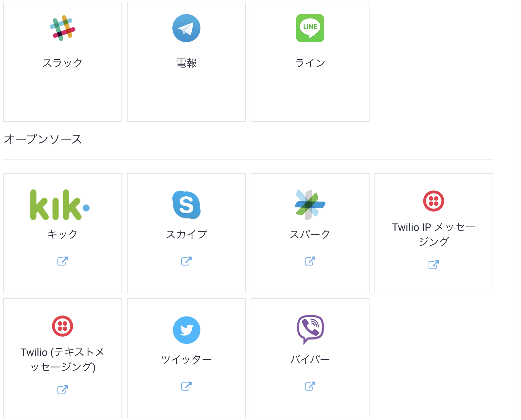Viewport: 521px width, 420px height.
Task: Follow the external link under スパーク
Action: (x=310, y=261)
